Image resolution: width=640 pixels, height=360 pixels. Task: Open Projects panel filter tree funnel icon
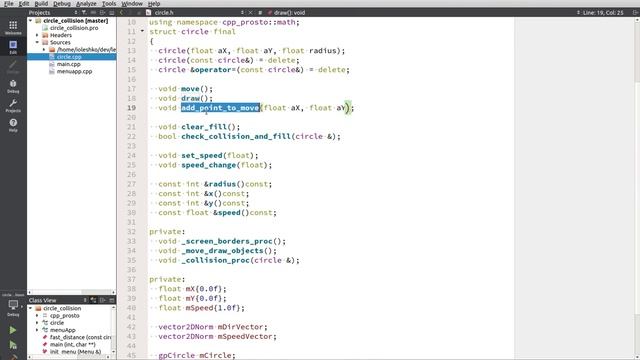pos(84,13)
